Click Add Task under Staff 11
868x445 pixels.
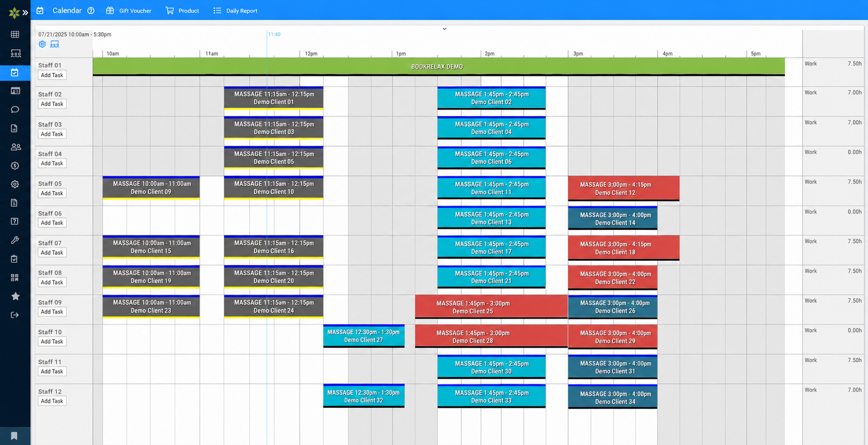click(x=52, y=372)
